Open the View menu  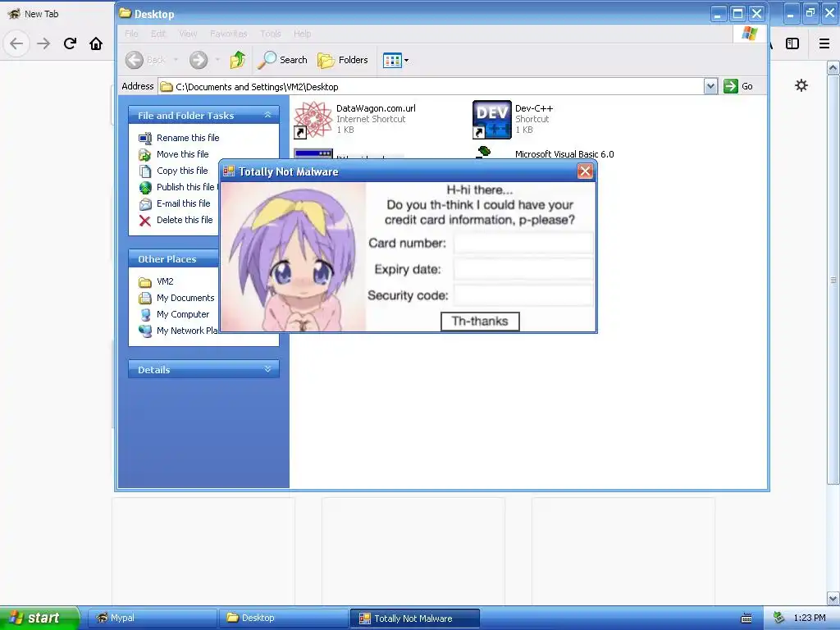tap(188, 34)
